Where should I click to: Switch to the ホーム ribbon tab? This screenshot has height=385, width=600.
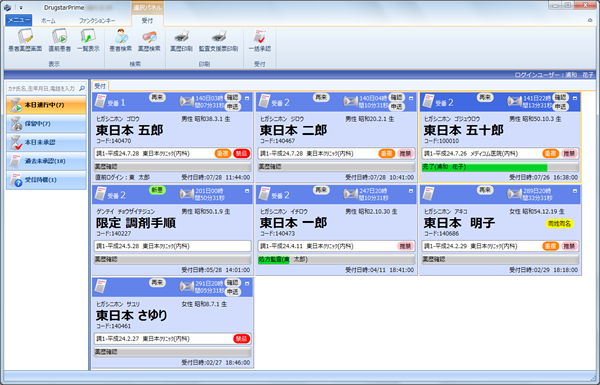[x=48, y=21]
